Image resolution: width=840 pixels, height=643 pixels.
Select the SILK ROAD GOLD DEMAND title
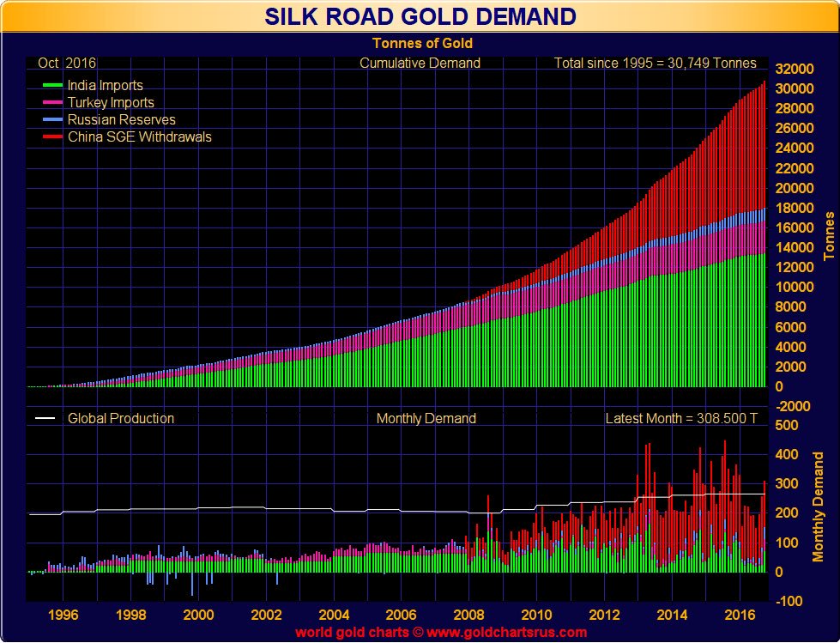click(420, 16)
